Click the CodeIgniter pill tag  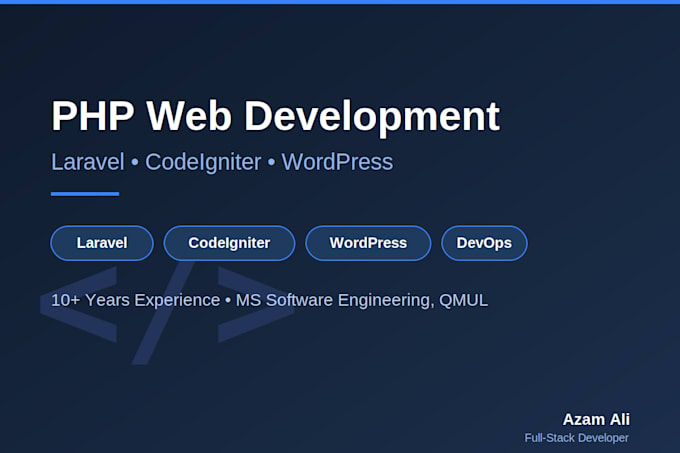[229, 243]
